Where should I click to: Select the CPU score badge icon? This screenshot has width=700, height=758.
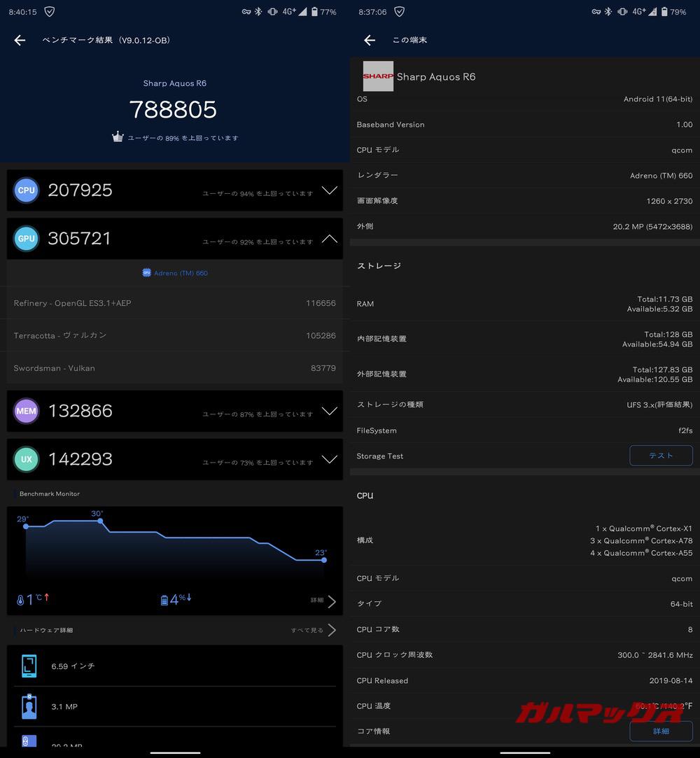[26, 190]
